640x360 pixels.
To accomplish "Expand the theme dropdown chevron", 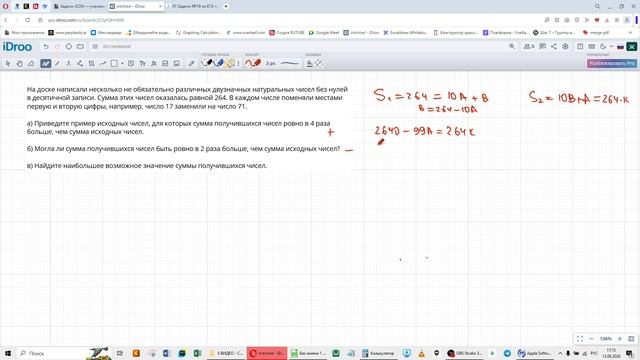I will tap(611, 47).
